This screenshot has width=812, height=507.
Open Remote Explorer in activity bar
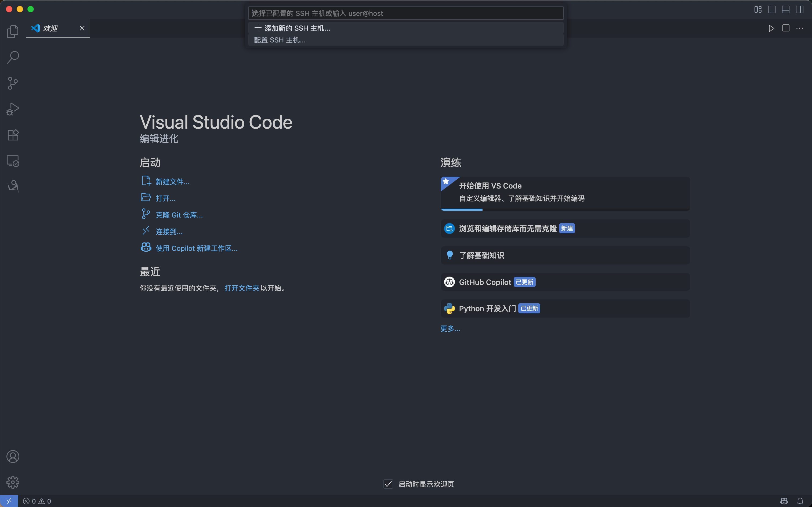point(13,161)
